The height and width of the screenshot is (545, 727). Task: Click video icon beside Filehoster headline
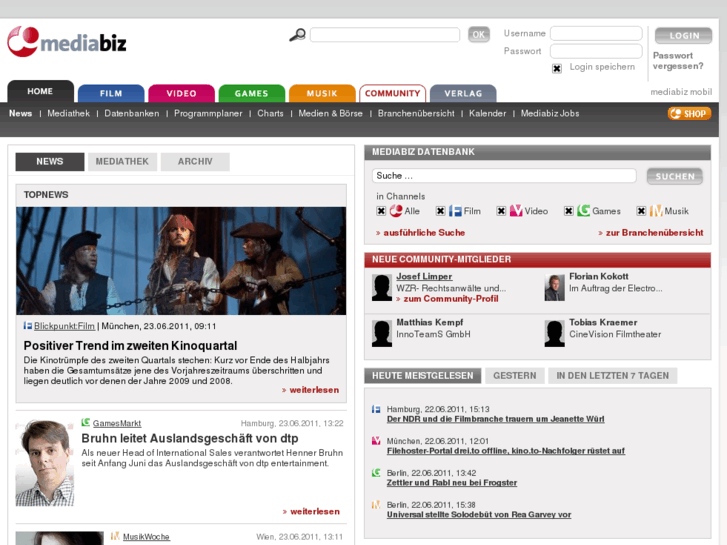click(x=376, y=441)
